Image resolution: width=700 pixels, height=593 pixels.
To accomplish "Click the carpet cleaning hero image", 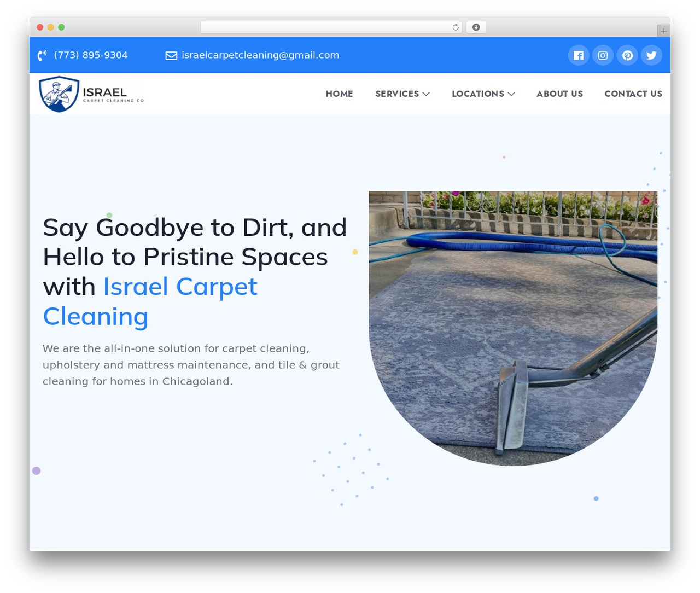I will tap(513, 328).
